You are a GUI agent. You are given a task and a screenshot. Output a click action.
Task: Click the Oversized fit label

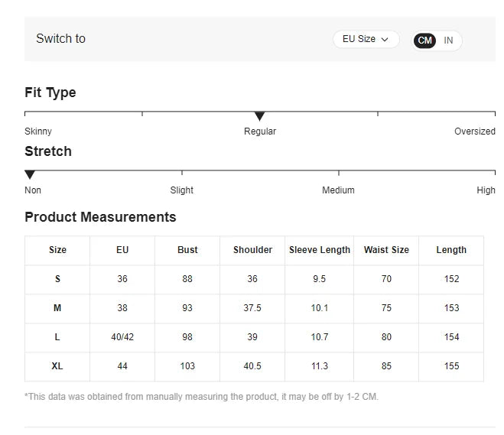tap(474, 131)
